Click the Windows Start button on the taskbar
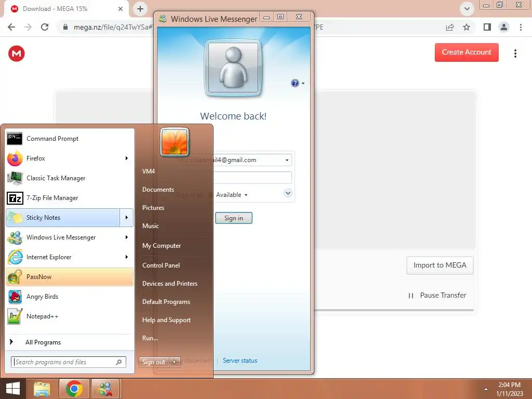The image size is (532, 399). pos(13,389)
